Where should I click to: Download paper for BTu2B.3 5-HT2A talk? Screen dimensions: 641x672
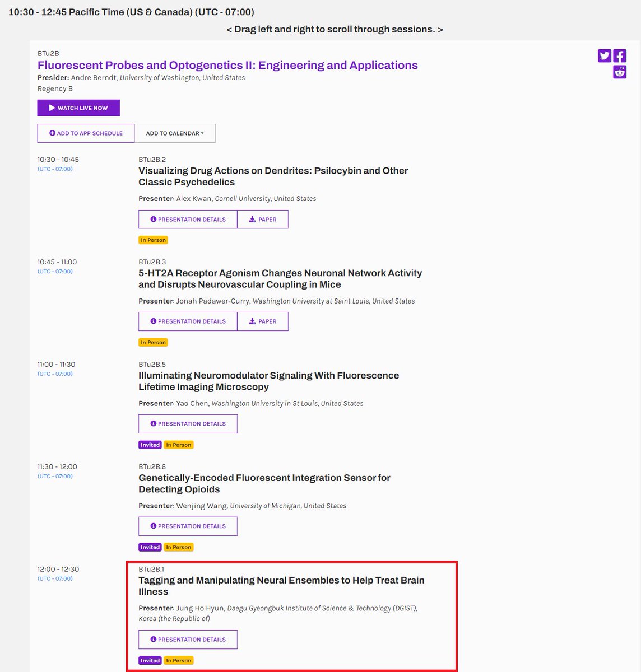(263, 321)
